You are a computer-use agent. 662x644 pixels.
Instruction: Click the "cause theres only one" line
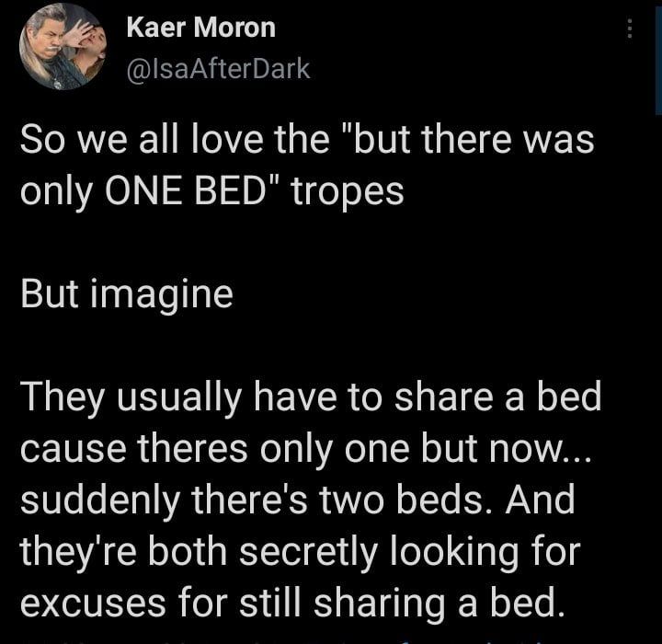click(x=306, y=449)
